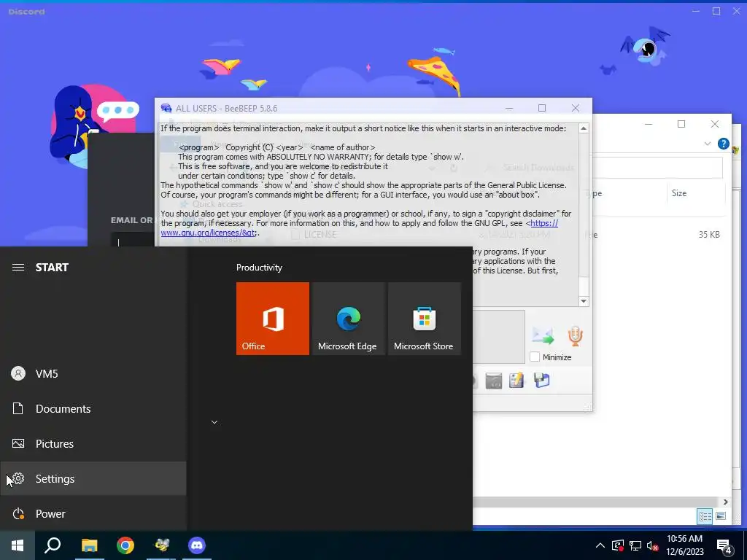747x560 pixels.
Task: Click the send message icon in BeeBEEP
Action: click(x=543, y=336)
